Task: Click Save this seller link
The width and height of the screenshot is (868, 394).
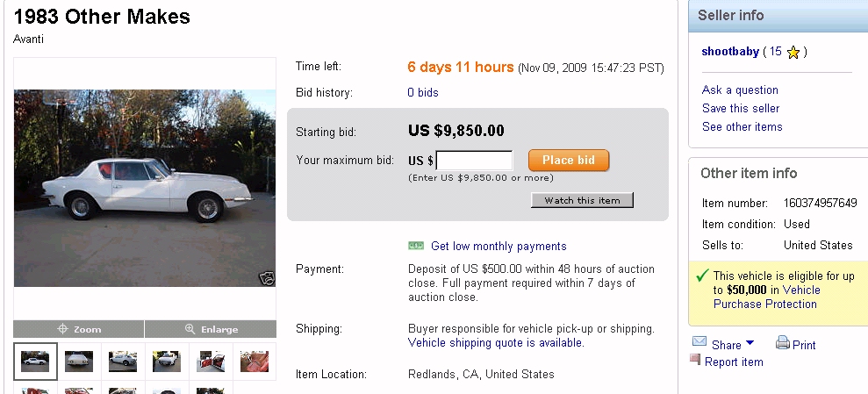Action: [x=741, y=108]
